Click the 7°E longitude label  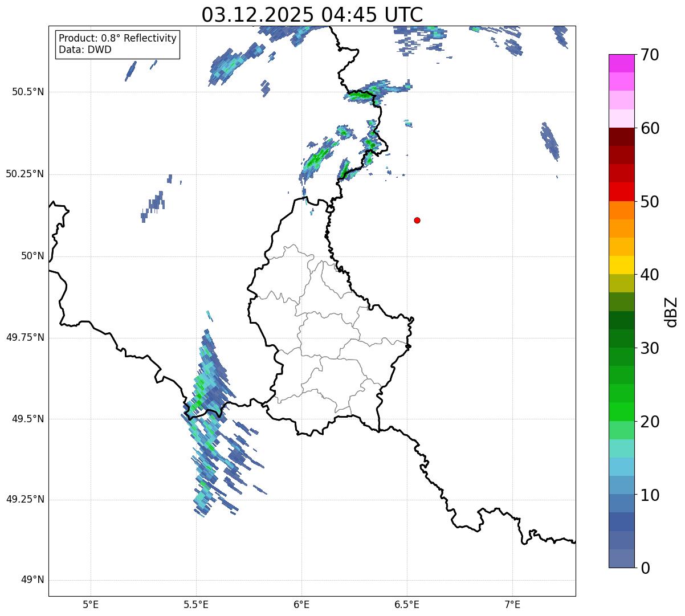(512, 604)
